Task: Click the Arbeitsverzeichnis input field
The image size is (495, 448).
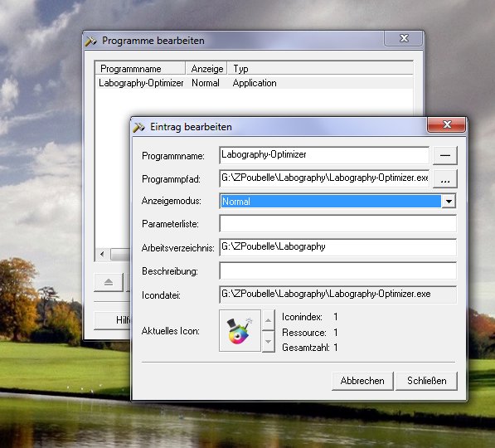Action: (337, 247)
